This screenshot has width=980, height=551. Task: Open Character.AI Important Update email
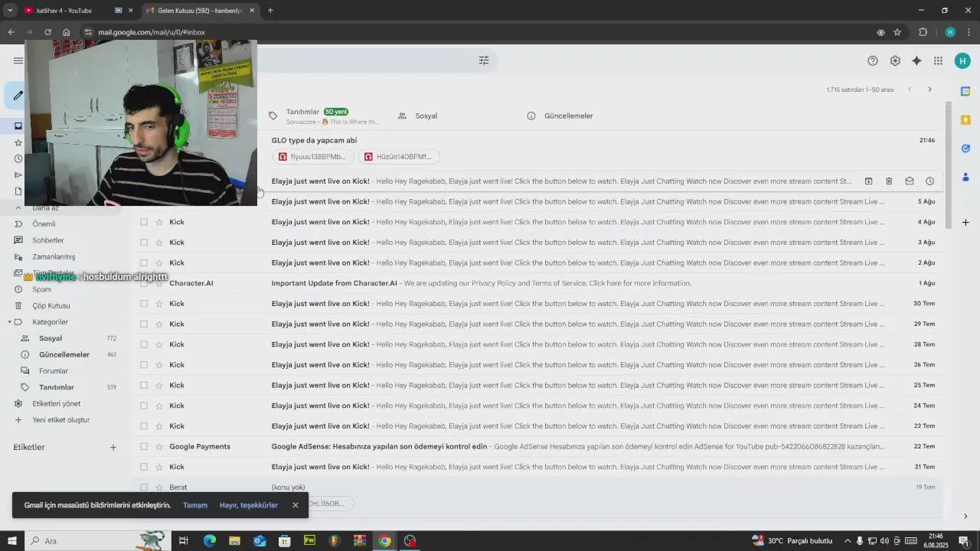click(x=536, y=283)
